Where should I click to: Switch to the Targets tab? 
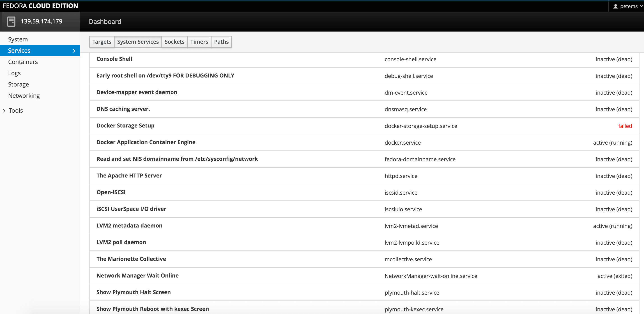click(x=101, y=42)
